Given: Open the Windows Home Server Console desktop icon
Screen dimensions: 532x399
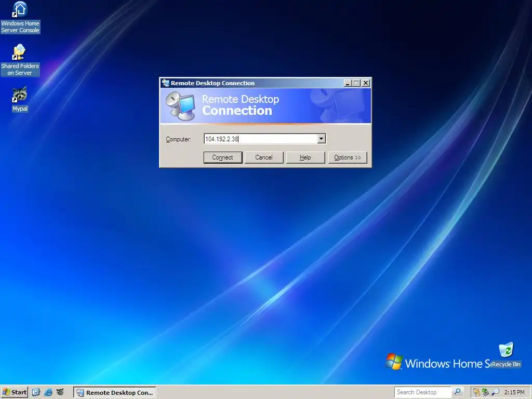Looking at the screenshot, I should pos(20,18).
